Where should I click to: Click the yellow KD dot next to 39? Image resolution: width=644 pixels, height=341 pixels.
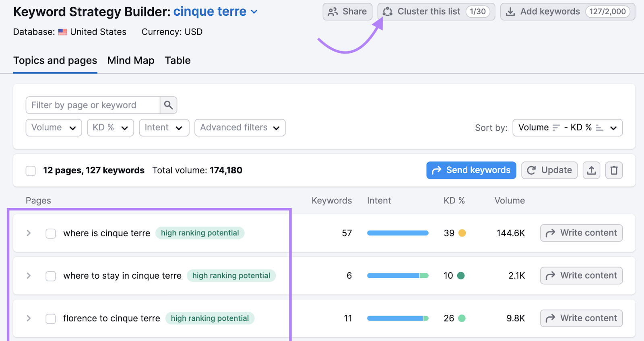coord(462,233)
